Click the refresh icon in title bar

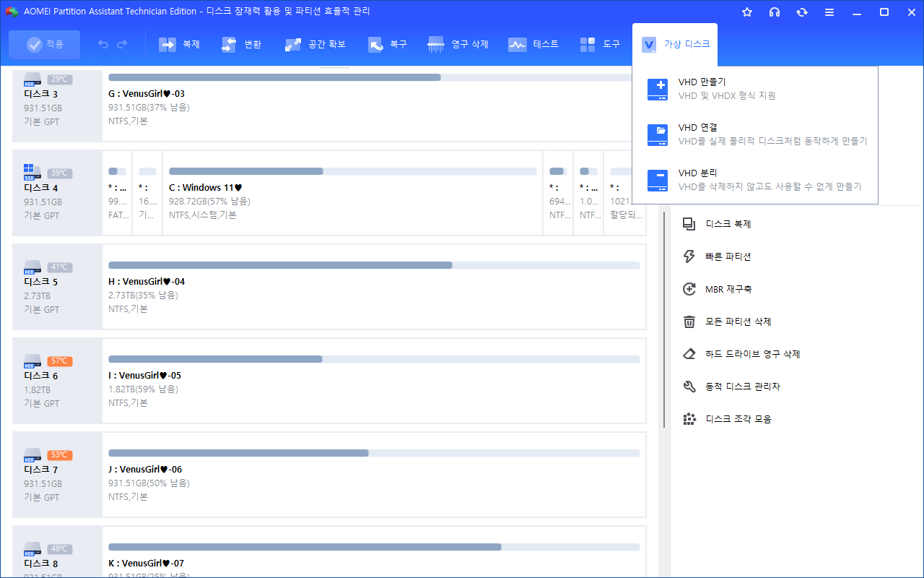click(802, 12)
